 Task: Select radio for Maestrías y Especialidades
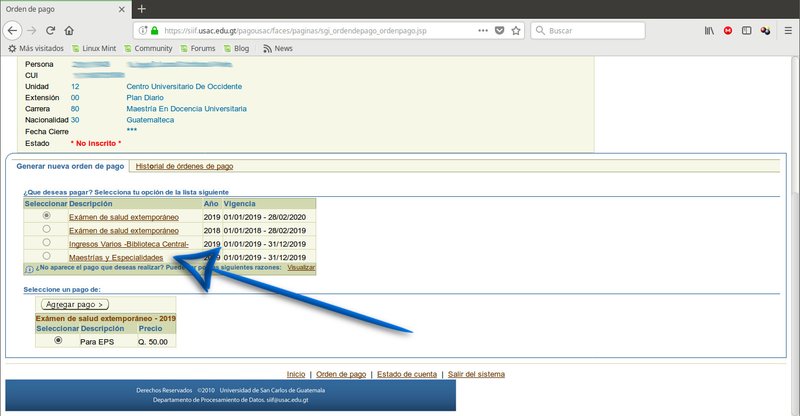pyautogui.click(x=46, y=256)
